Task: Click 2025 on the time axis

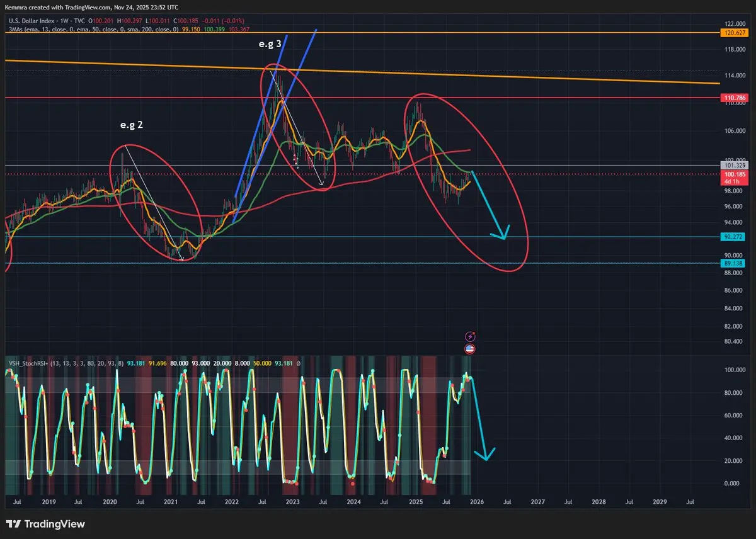Action: coord(415,502)
